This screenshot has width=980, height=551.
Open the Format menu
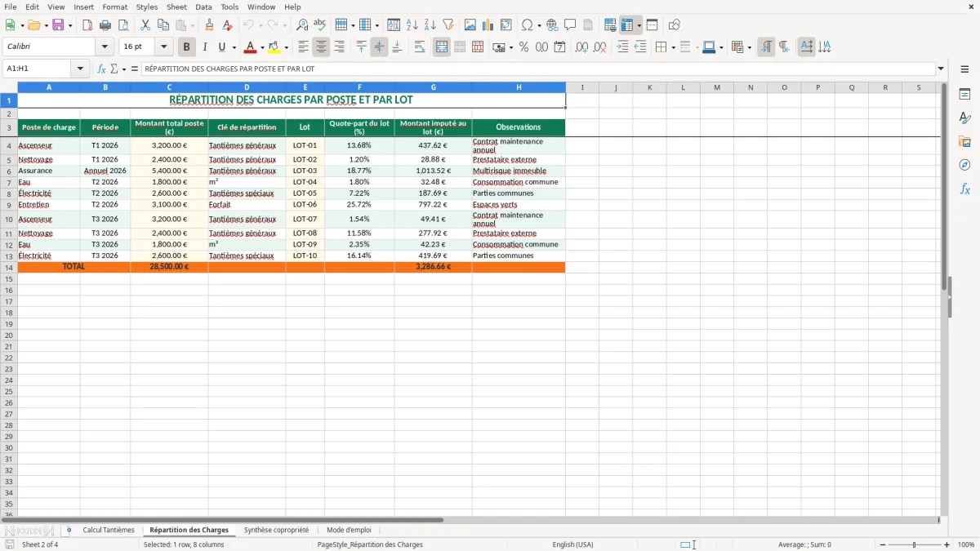coord(114,7)
